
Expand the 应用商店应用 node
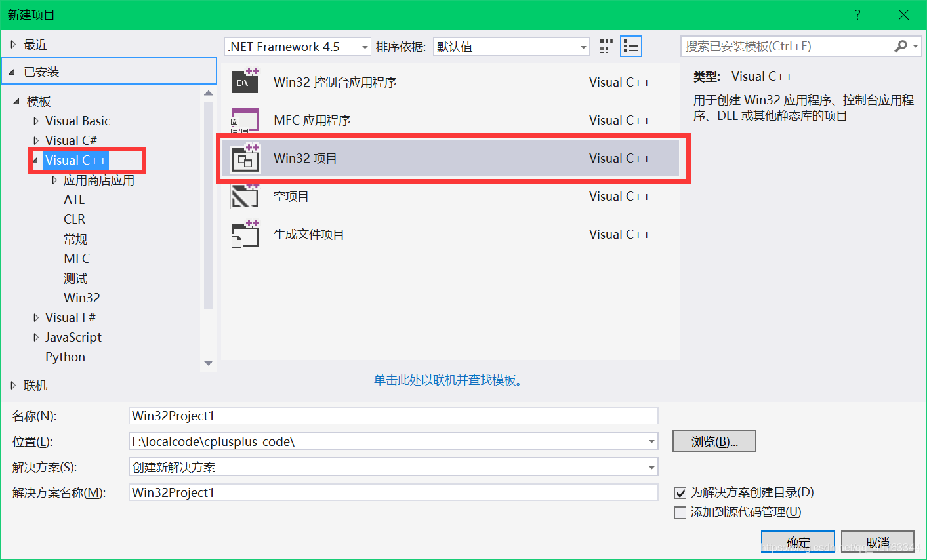(54, 180)
